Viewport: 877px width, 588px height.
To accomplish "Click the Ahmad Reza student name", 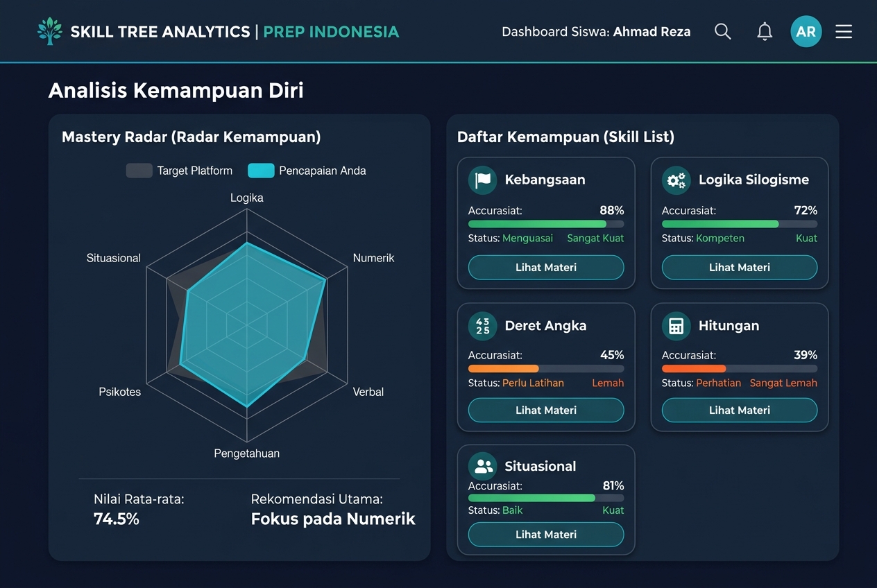I will coord(652,31).
